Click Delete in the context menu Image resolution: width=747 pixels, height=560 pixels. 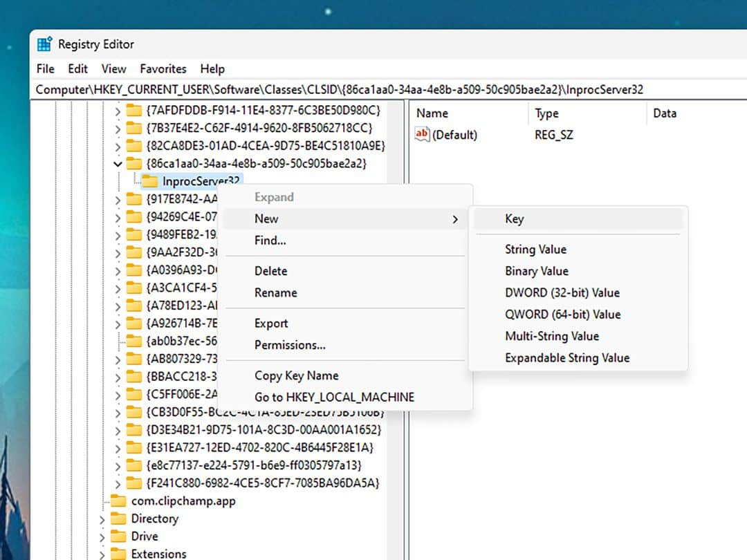[344, 271]
